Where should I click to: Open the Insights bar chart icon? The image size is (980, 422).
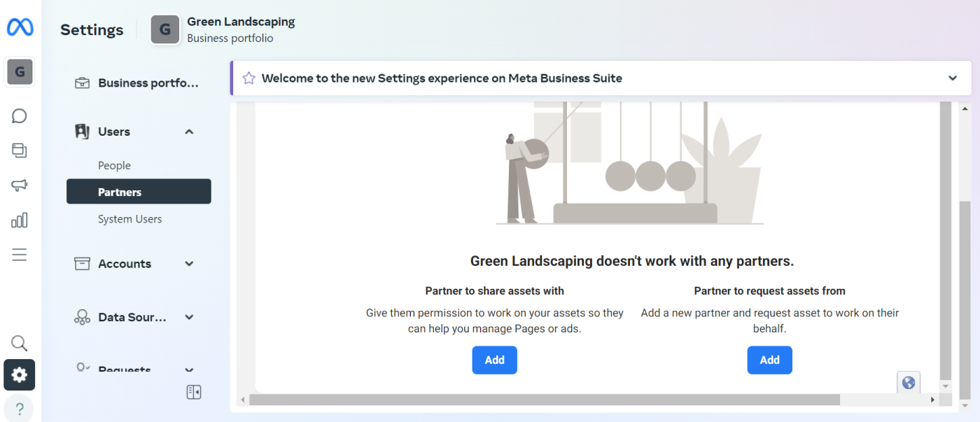tap(20, 220)
